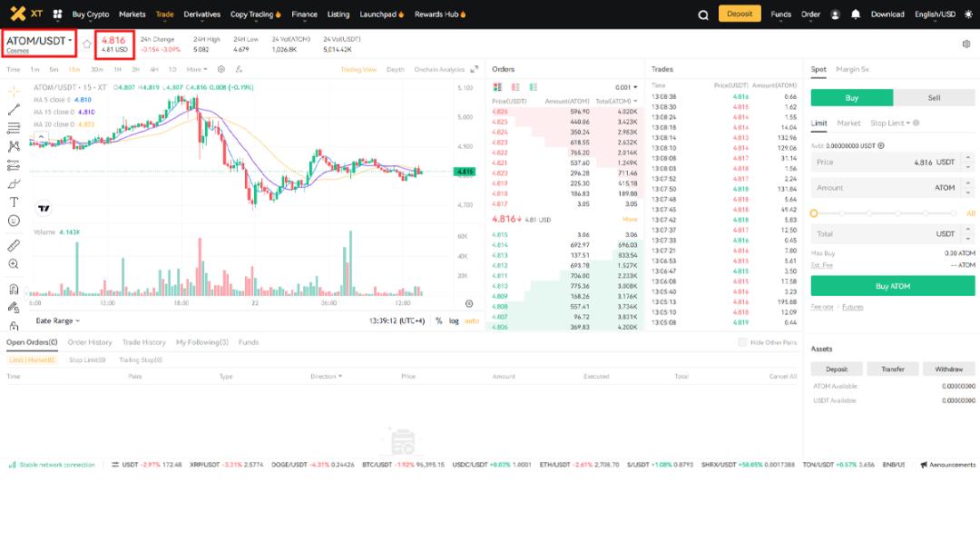Open the Copy Trading menu

[255, 15]
